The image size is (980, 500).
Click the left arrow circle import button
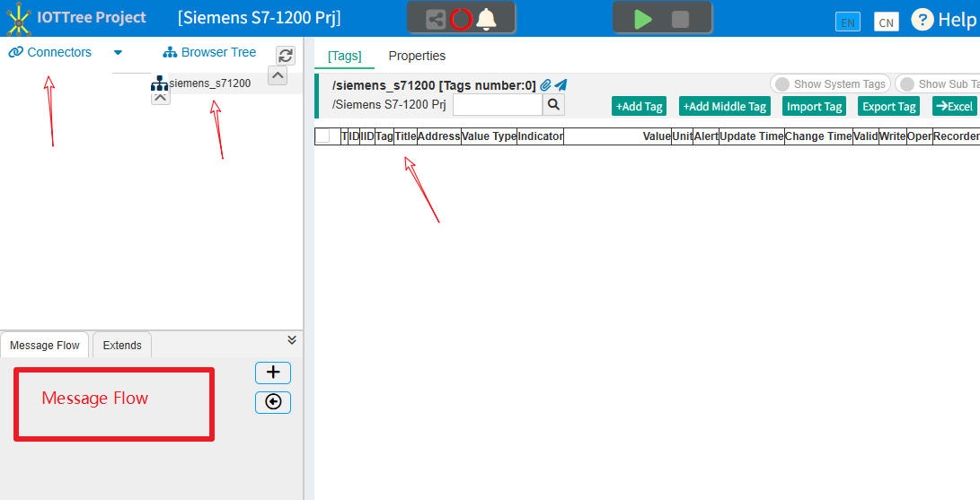click(273, 402)
